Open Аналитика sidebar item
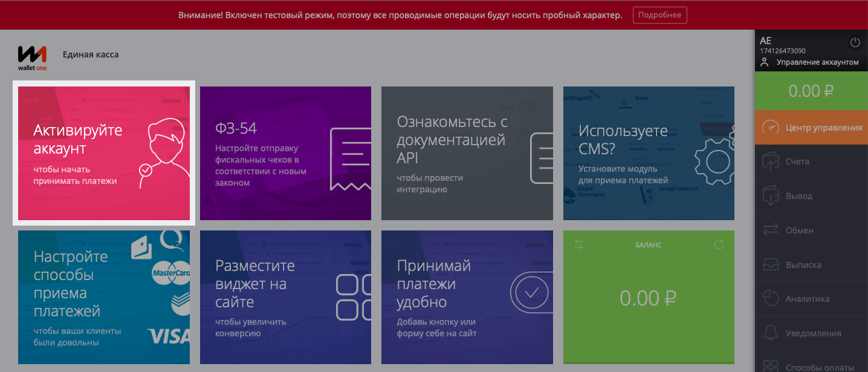The image size is (868, 372). [811, 299]
